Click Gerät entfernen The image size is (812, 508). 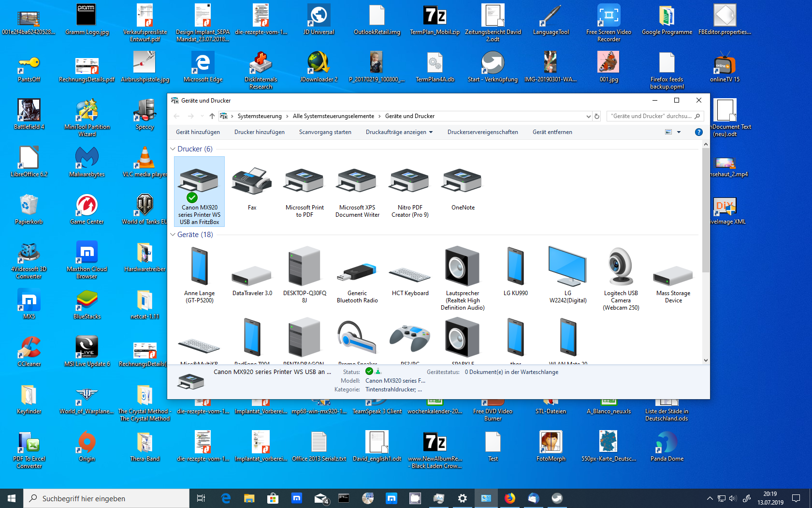point(552,132)
